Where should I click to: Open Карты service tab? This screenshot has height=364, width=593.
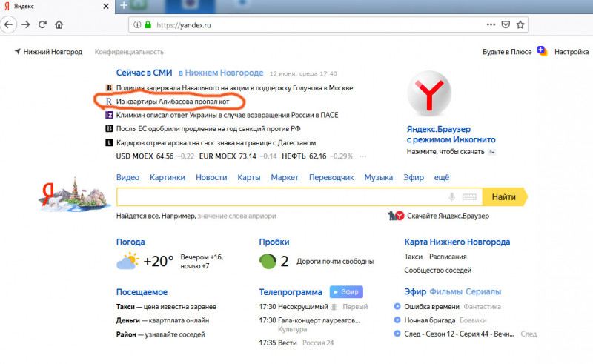point(249,177)
